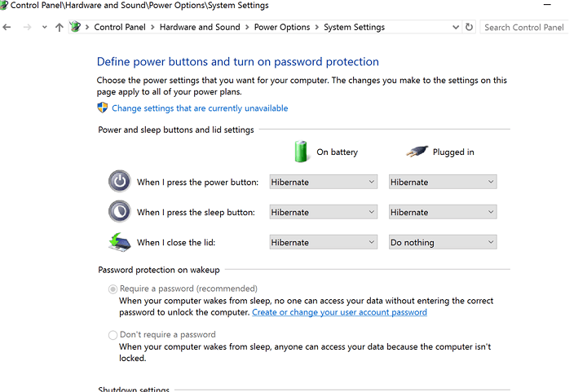
Task: Click the sleep button moon icon
Action: coord(119,212)
